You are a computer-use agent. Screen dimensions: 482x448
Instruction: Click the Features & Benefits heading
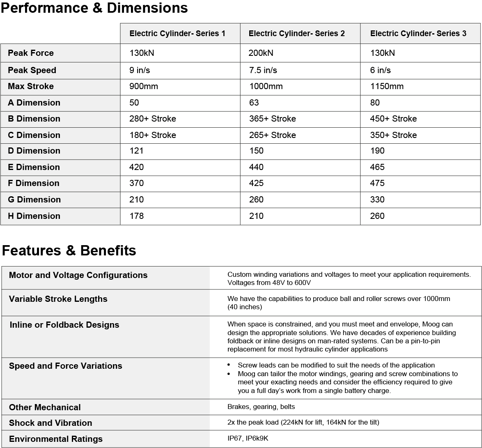tap(69, 250)
